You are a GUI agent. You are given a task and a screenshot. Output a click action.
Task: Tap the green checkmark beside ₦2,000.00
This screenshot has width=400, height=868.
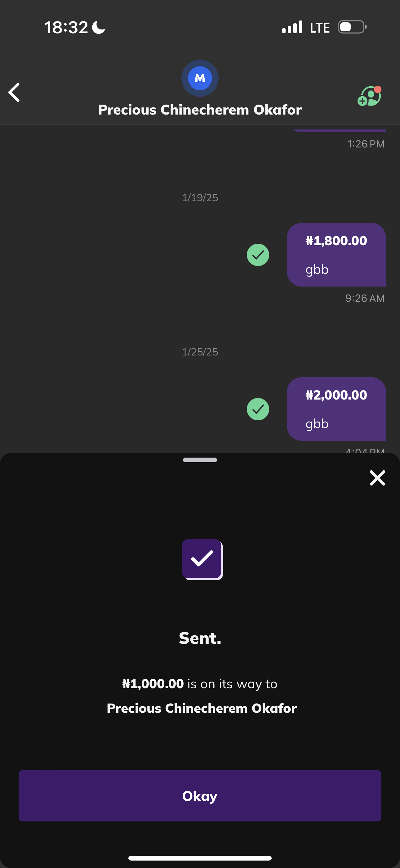pyautogui.click(x=258, y=409)
